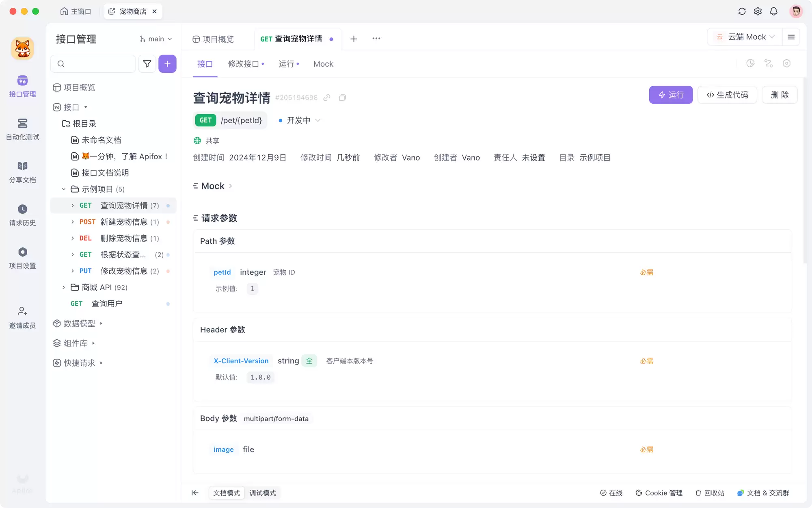Collapse the sidebar with the arrow icon
The height and width of the screenshot is (508, 812).
point(195,493)
